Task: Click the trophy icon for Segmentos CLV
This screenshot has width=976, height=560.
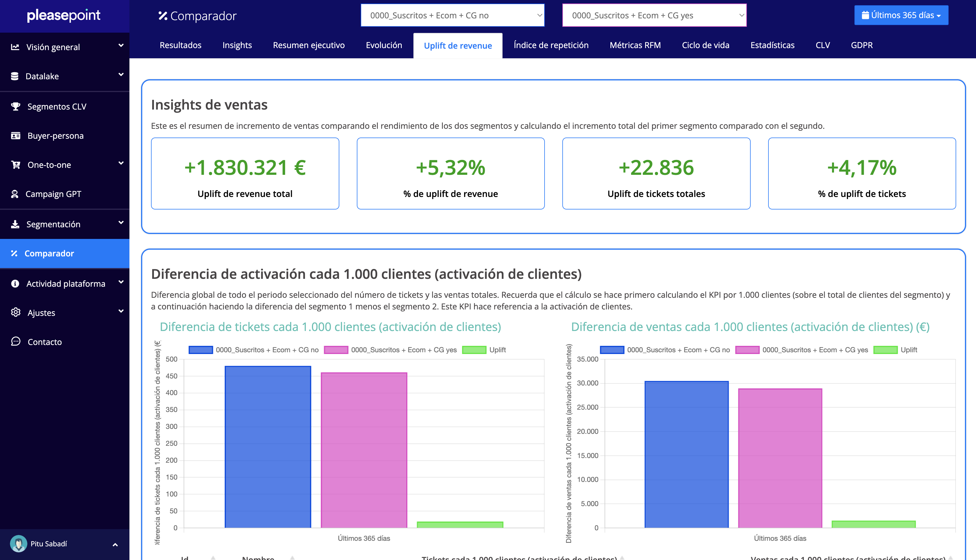Action: (15, 107)
